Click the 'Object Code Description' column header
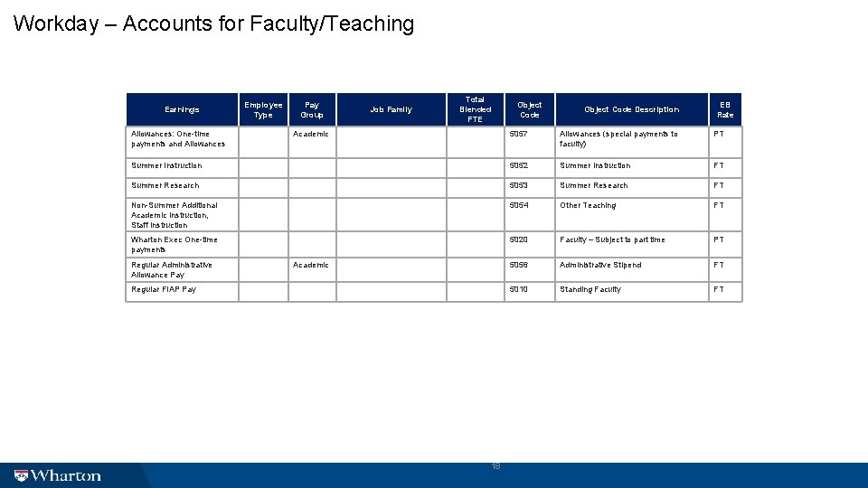Image resolution: width=868 pixels, height=488 pixels. click(x=632, y=109)
